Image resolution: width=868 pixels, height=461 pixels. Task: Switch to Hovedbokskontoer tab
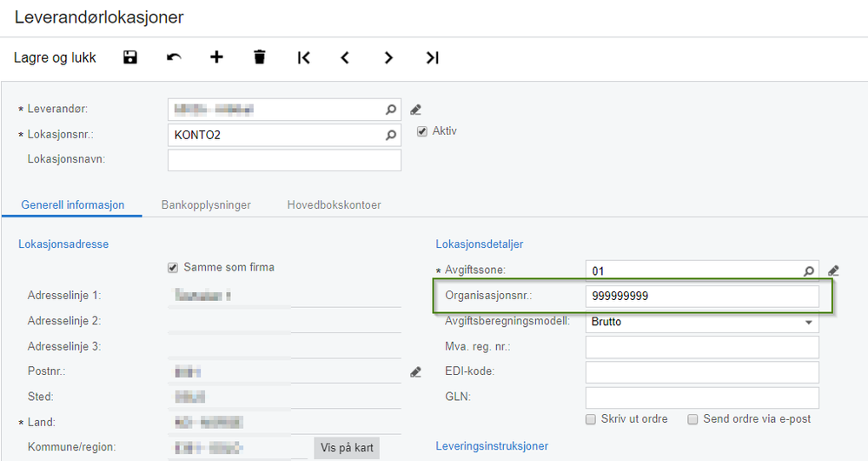tap(334, 205)
